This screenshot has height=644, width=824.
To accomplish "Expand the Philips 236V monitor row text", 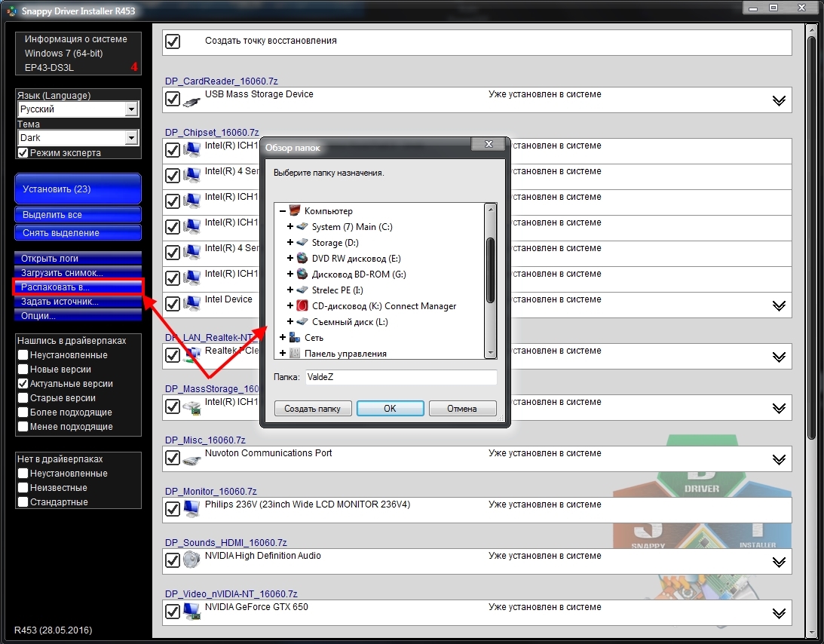I will click(x=308, y=504).
